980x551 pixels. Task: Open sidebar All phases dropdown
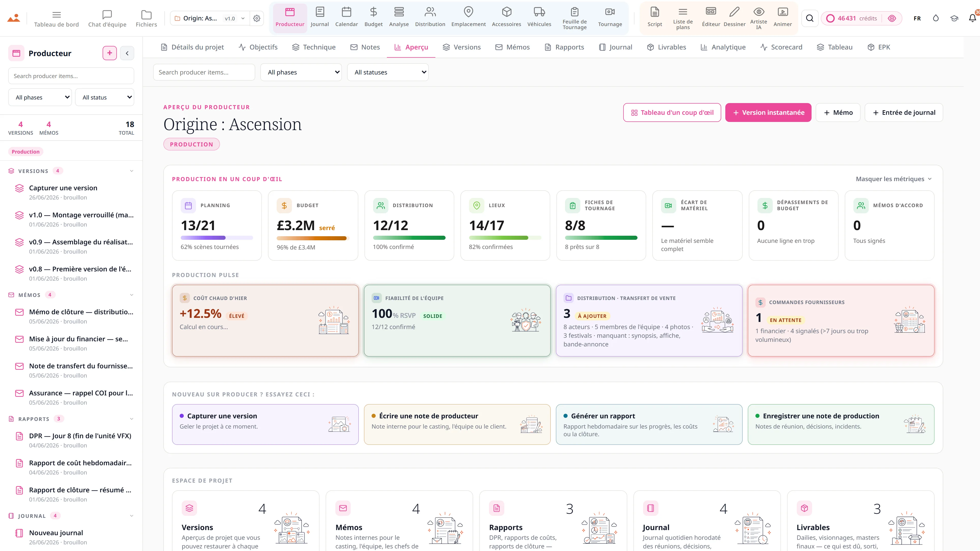pyautogui.click(x=40, y=97)
